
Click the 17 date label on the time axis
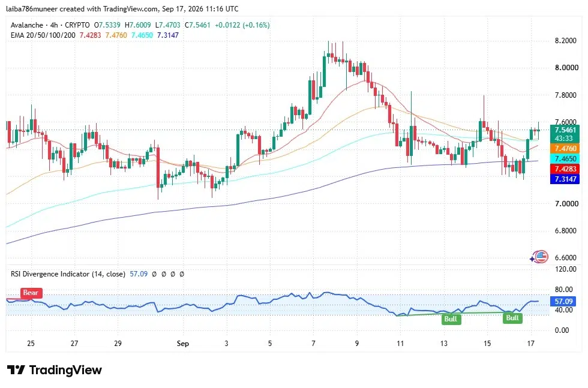pyautogui.click(x=530, y=344)
